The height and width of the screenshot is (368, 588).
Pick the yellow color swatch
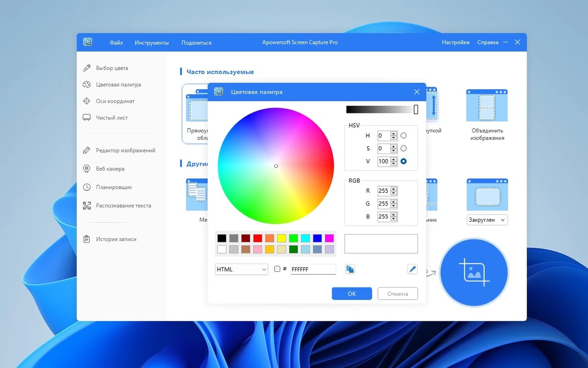(x=281, y=238)
